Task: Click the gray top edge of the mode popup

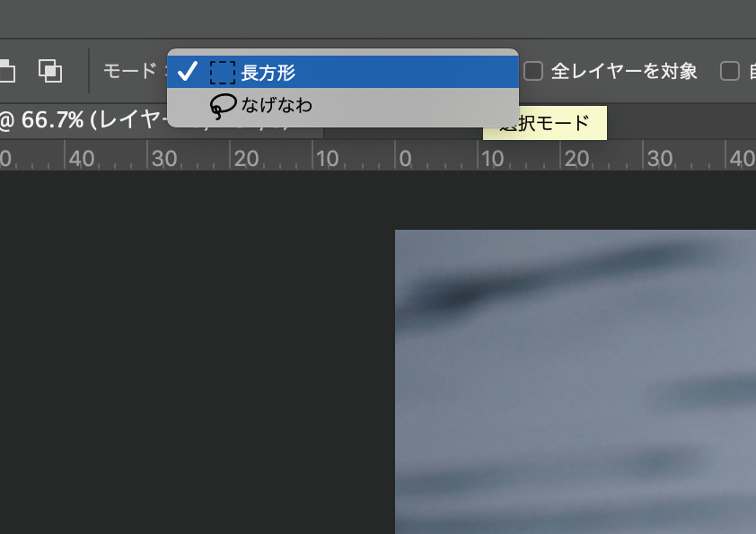Action: (x=343, y=52)
